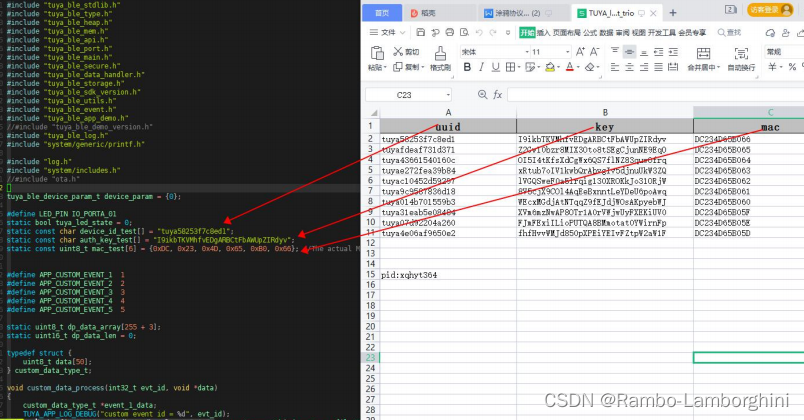This screenshot has width=804, height=420.
Task: Toggle Italic formatting
Action: tap(481, 67)
